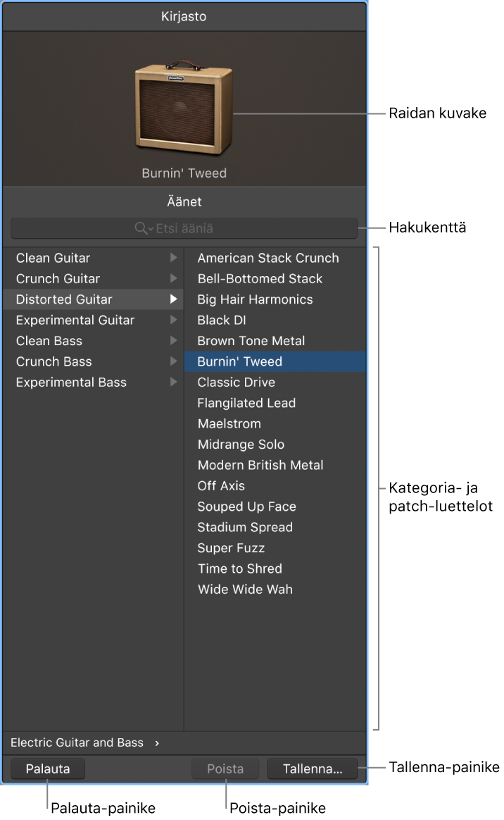Select the Distorted Guitar category
This screenshot has width=504, height=820.
[64, 299]
